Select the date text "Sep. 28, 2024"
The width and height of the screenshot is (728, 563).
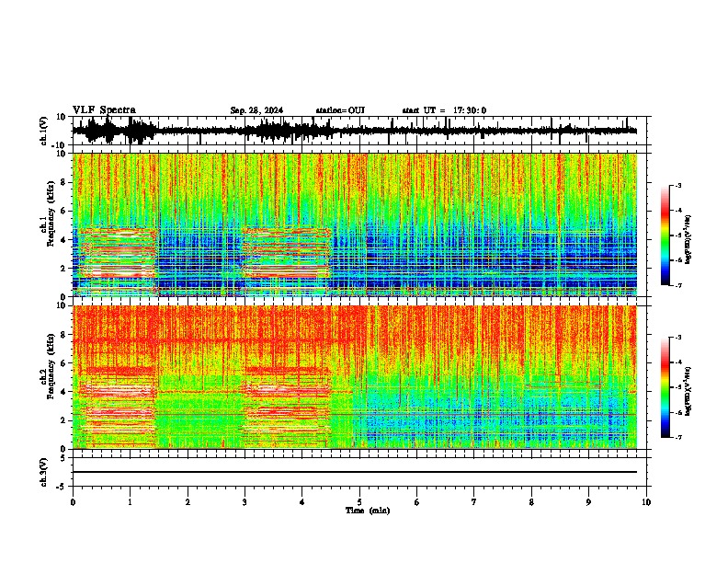(256, 110)
